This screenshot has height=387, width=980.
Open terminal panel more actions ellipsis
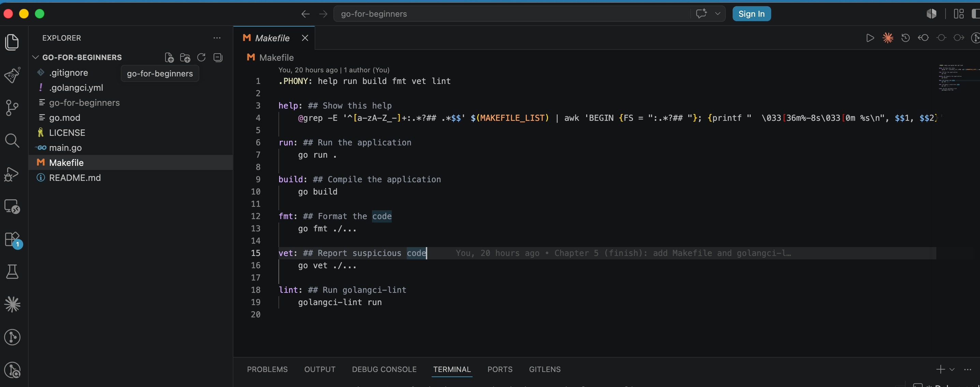click(x=967, y=370)
